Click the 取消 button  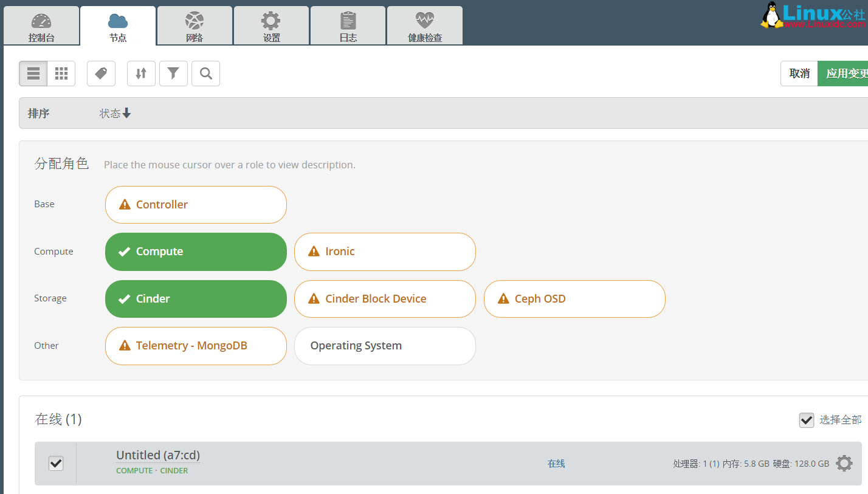coord(799,74)
